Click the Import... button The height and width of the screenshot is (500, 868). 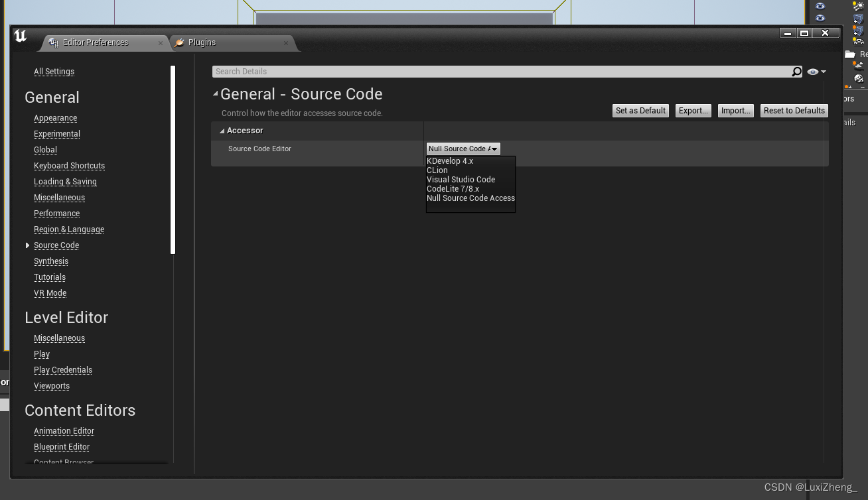coord(735,111)
